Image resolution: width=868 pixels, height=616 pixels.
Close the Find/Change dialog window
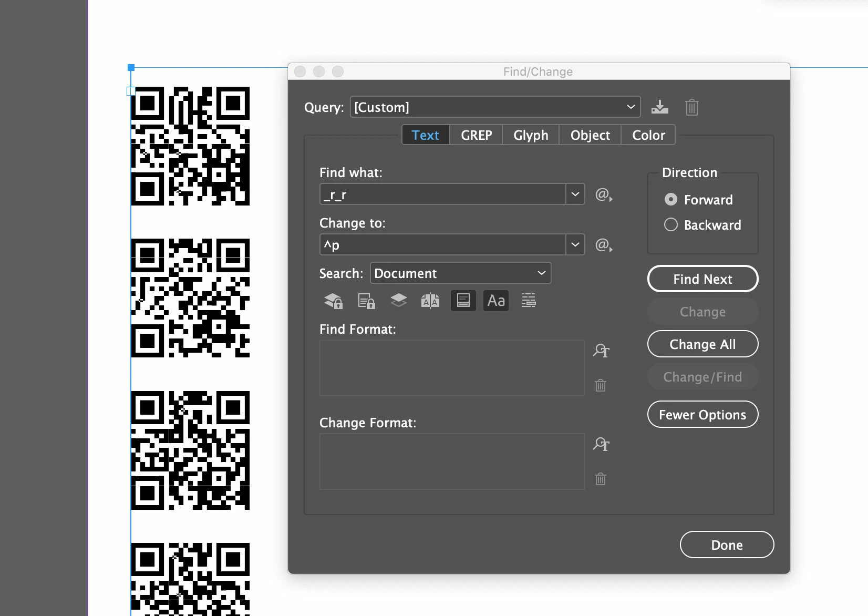point(300,71)
